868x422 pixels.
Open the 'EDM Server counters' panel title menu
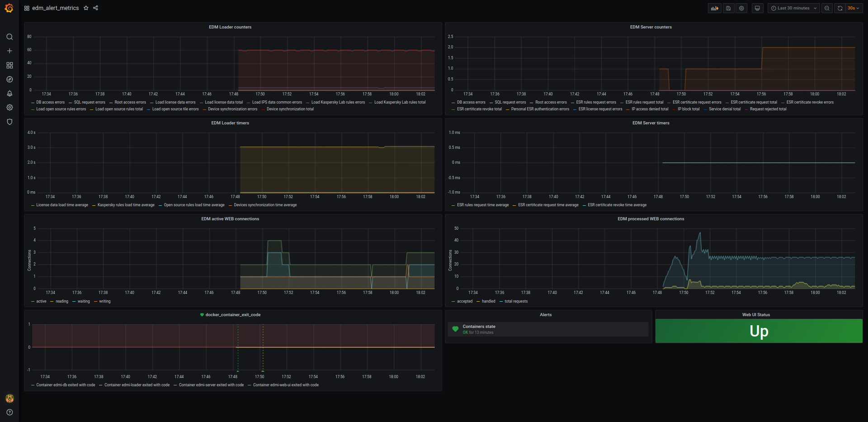point(651,27)
